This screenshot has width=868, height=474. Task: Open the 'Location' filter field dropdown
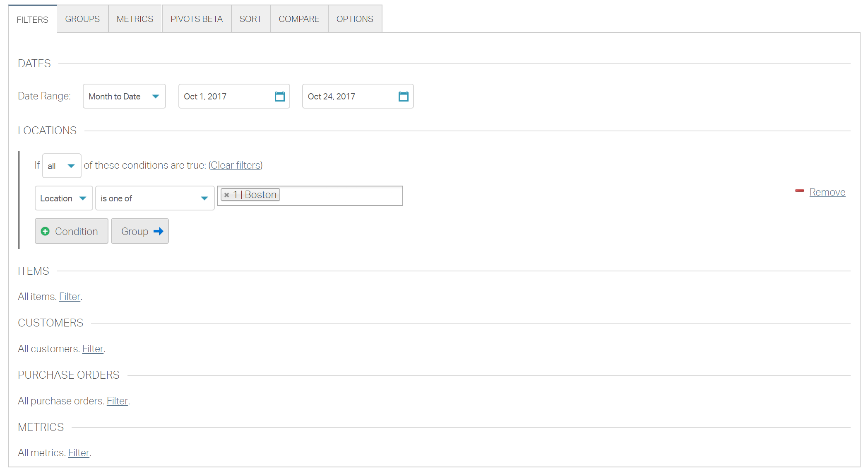(63, 198)
